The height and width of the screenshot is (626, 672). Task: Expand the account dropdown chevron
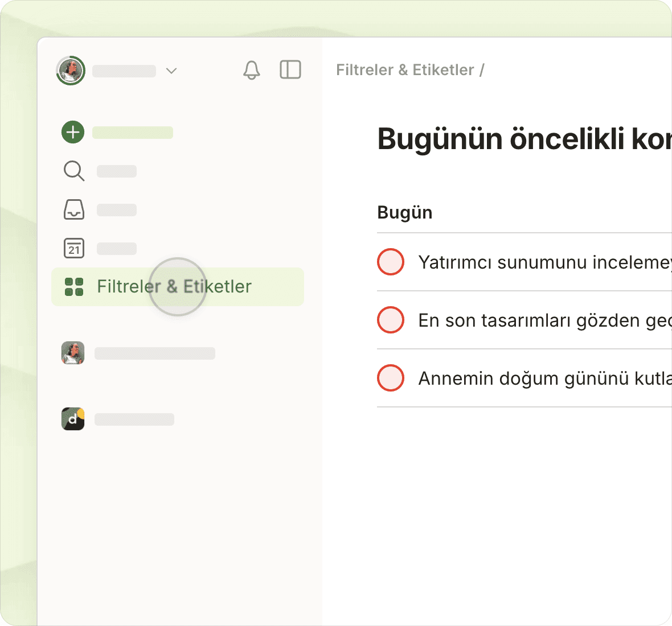(171, 71)
